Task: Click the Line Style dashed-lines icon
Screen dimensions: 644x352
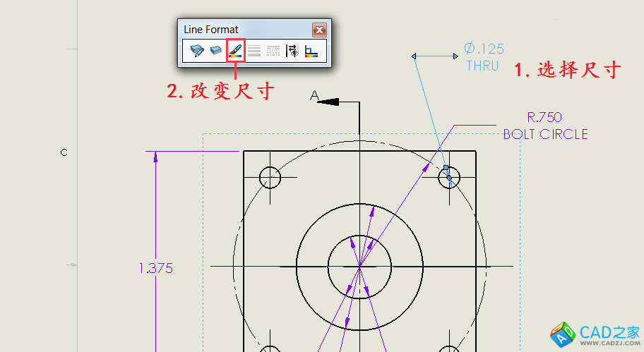Action: tap(273, 51)
